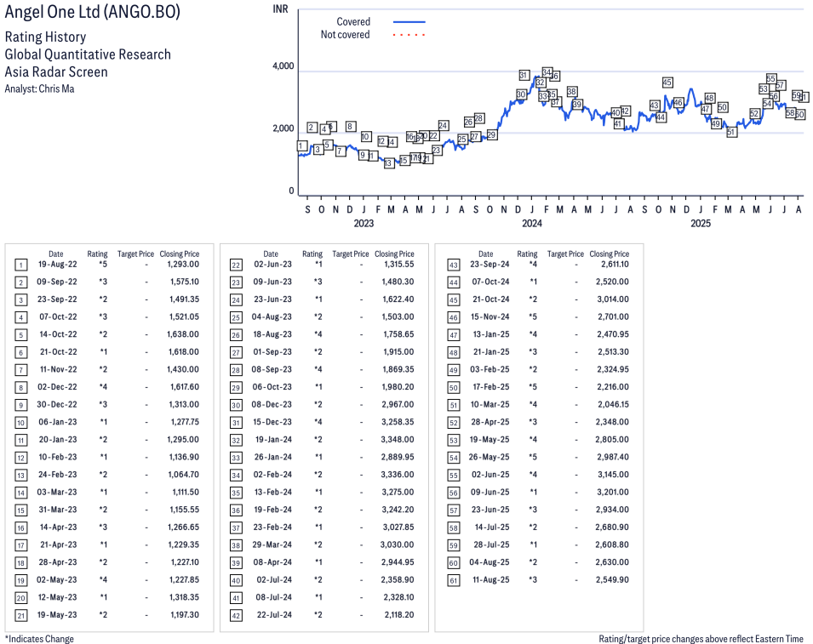The height and width of the screenshot is (644, 813).
Task: Click the '13-Feb-24' date cell
Action: 273,493
